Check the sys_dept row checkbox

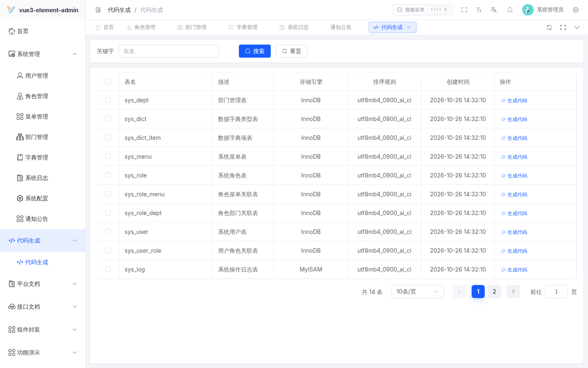108,100
